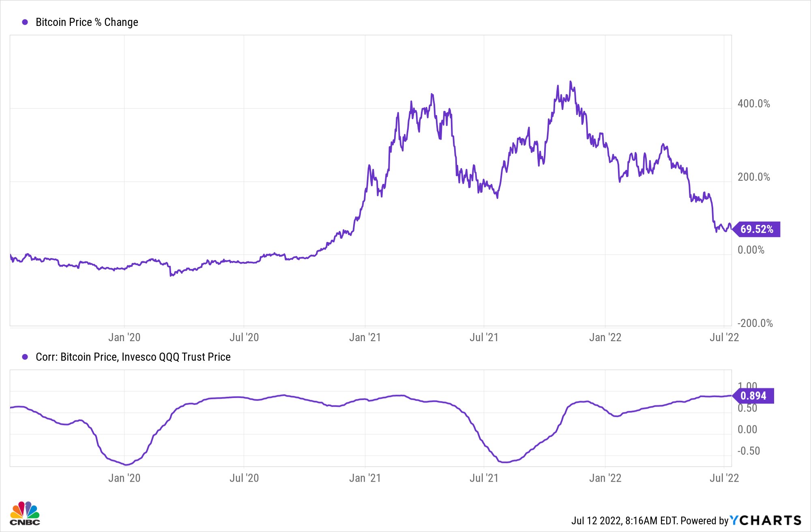Select the 69.52% price change value flag
Screen dimensions: 811x532
(x=756, y=229)
